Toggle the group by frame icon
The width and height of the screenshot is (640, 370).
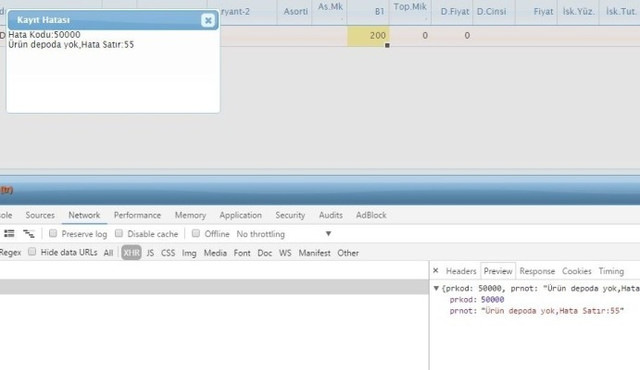point(29,233)
